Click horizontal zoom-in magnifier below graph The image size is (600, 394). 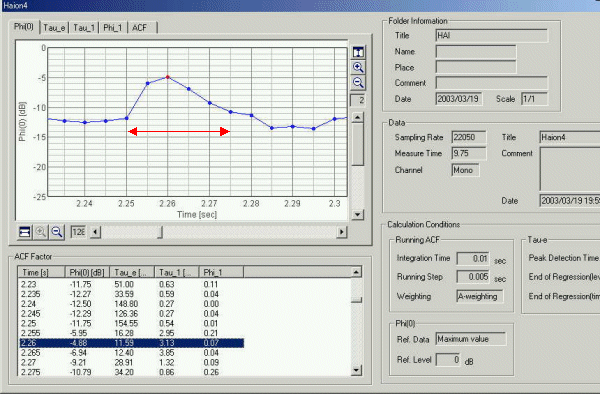coord(41,232)
